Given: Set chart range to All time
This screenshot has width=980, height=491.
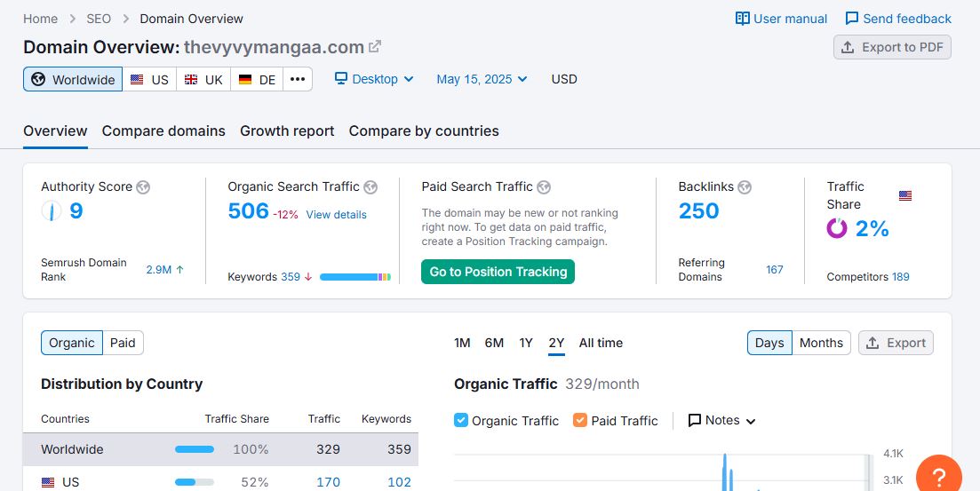Looking at the screenshot, I should pyautogui.click(x=601, y=343).
